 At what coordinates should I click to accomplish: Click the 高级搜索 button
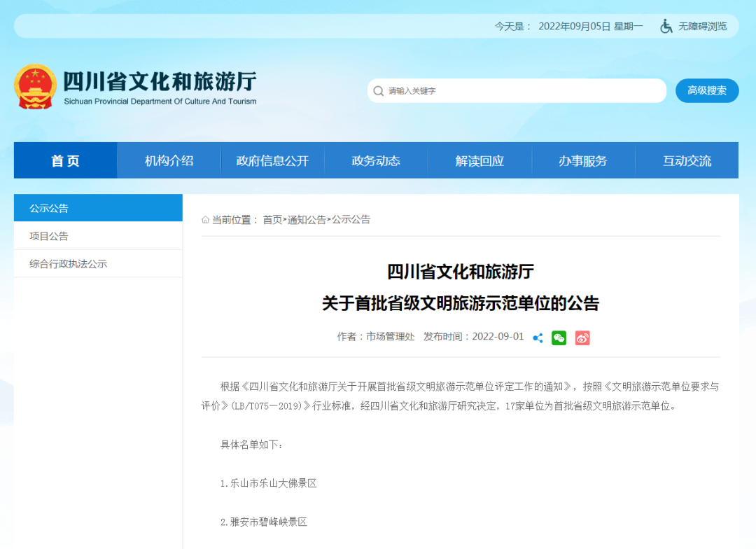coord(706,90)
